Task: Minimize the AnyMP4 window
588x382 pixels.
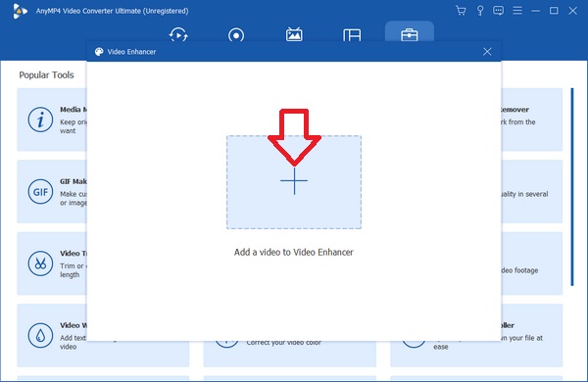Action: coord(535,11)
